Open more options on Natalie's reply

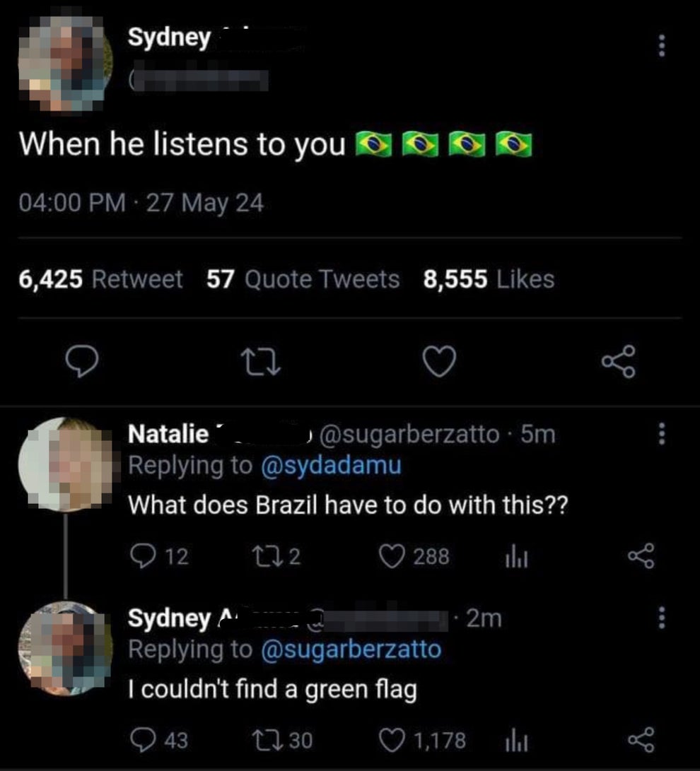coord(662,433)
